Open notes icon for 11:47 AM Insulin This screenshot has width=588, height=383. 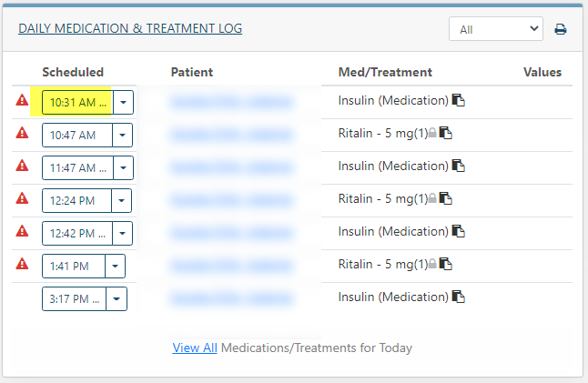[458, 166]
